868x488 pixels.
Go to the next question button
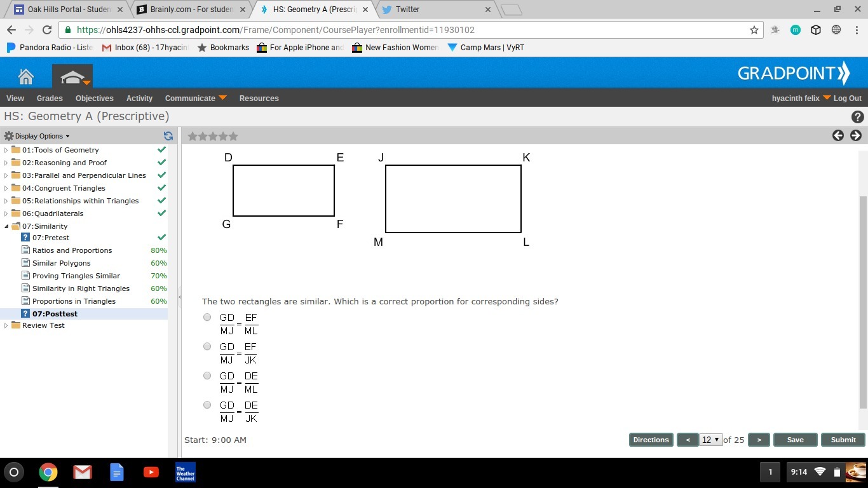(x=759, y=440)
